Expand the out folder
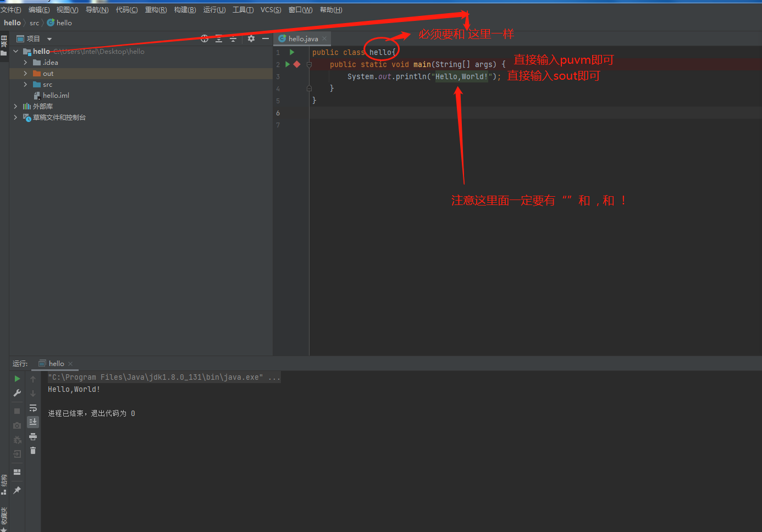 [x=25, y=73]
